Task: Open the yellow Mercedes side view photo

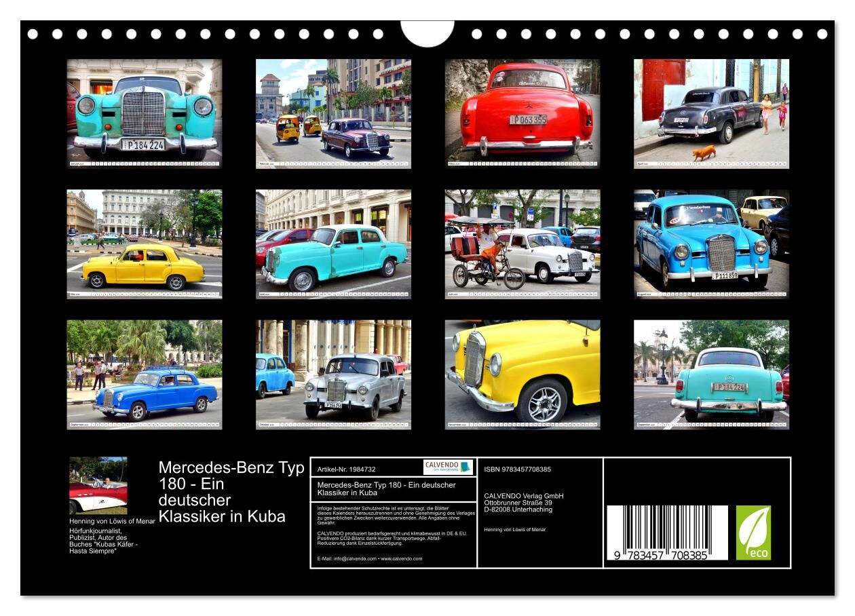Action: tap(144, 244)
